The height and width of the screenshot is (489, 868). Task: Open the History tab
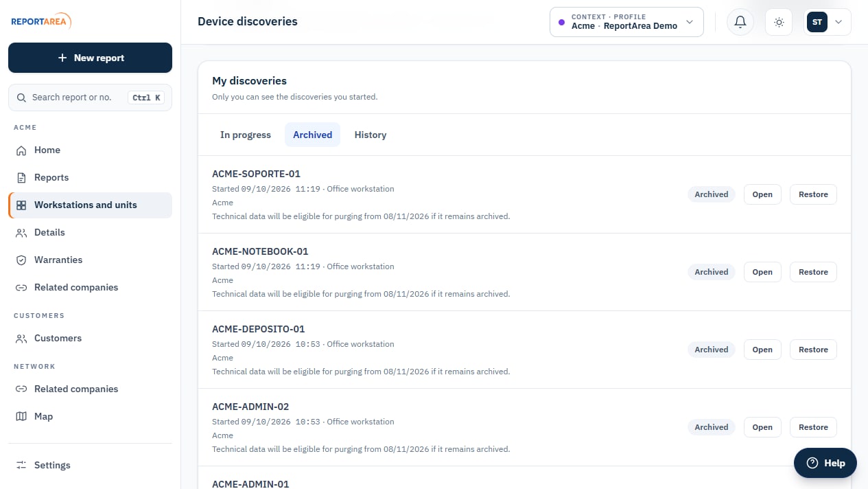pos(371,135)
